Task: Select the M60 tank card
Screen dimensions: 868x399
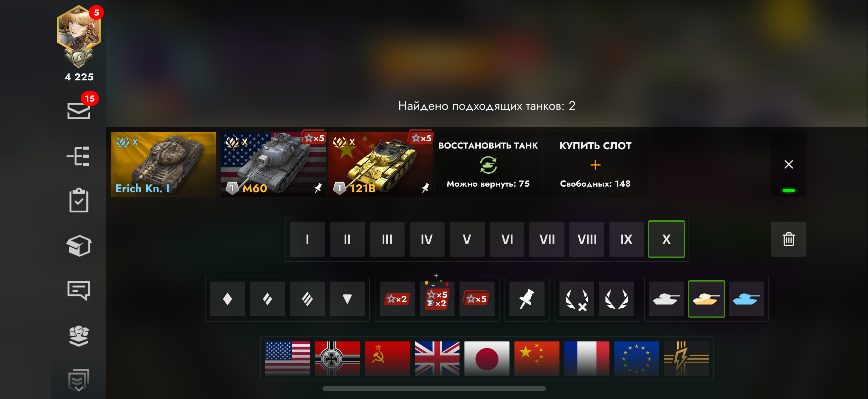Action: click(x=273, y=164)
